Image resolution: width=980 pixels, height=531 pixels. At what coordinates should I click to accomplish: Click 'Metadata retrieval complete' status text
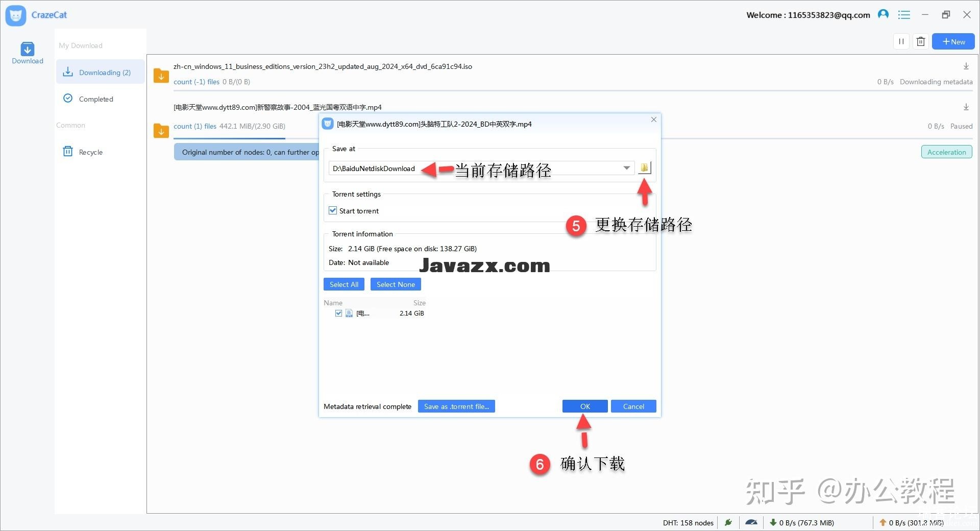click(367, 406)
